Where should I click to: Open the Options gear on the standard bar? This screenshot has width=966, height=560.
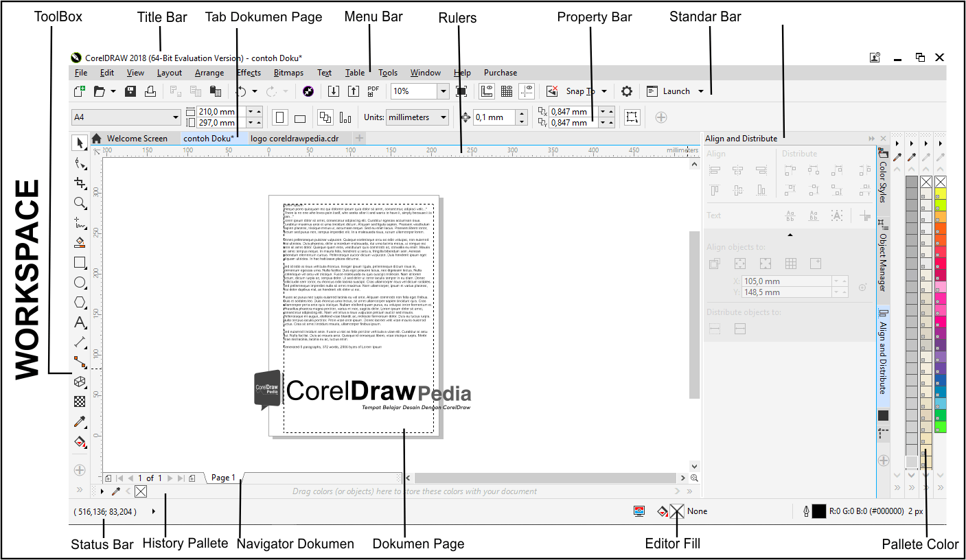pos(627,91)
